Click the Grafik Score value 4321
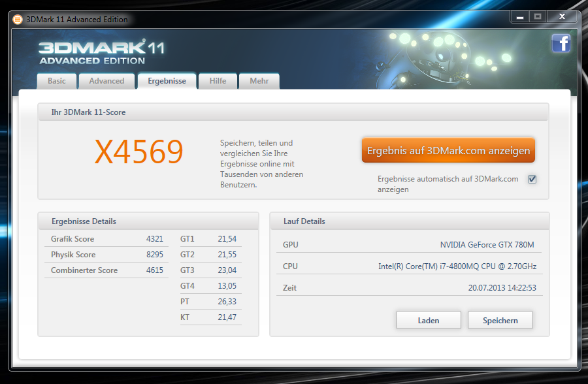The image size is (588, 384). pyautogui.click(x=154, y=239)
